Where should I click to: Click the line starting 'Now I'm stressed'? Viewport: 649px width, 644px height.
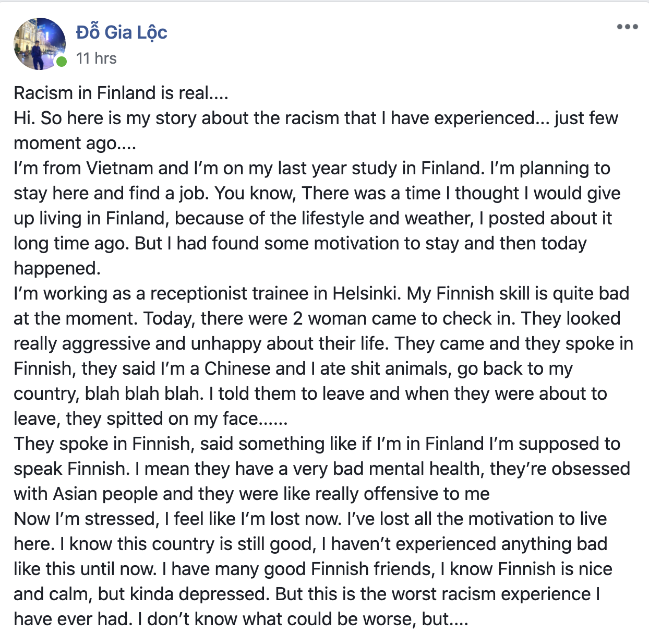coord(310,519)
